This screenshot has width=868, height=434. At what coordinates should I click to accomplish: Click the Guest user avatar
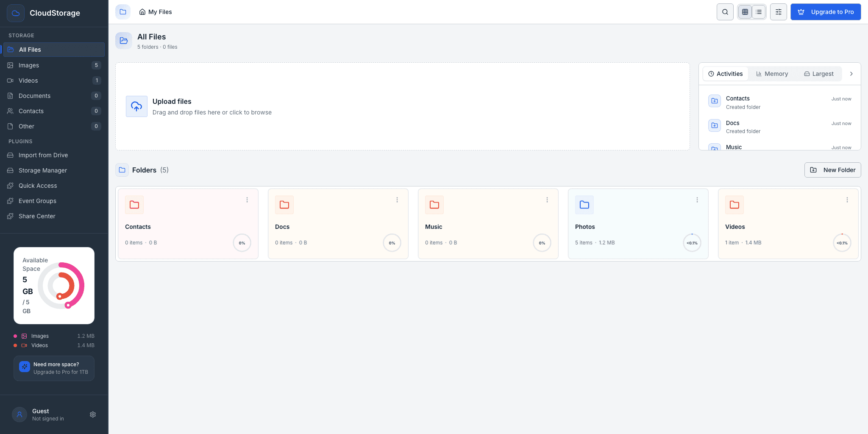click(19, 415)
